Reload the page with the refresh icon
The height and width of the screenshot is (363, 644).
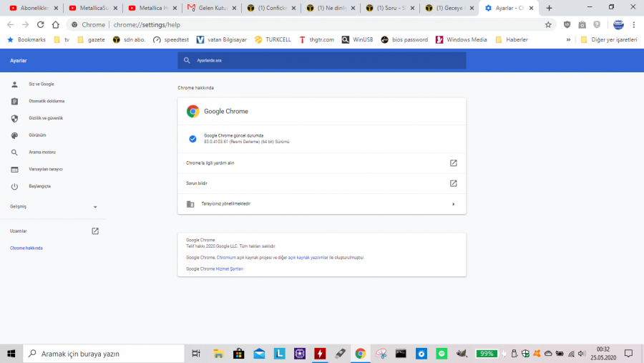[40, 24]
